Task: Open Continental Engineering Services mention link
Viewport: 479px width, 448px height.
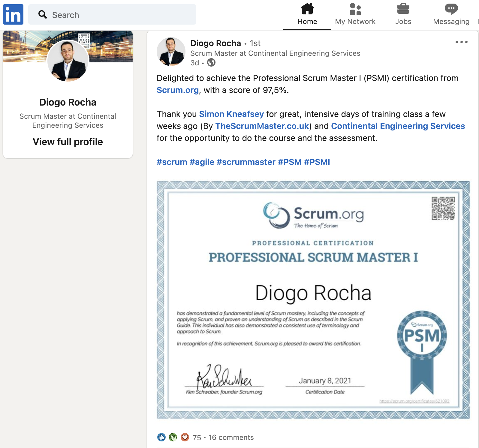Action: [x=398, y=126]
